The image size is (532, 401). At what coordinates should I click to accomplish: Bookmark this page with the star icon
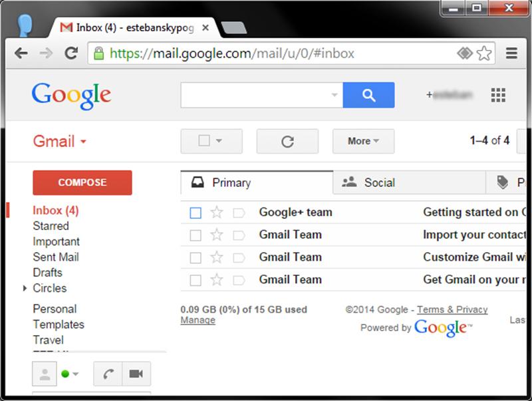484,53
